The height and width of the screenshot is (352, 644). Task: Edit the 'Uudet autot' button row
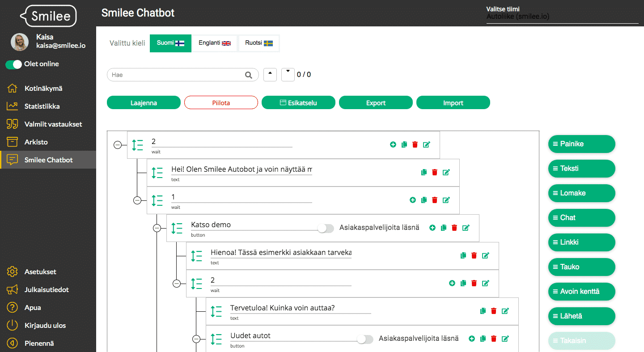(505, 339)
